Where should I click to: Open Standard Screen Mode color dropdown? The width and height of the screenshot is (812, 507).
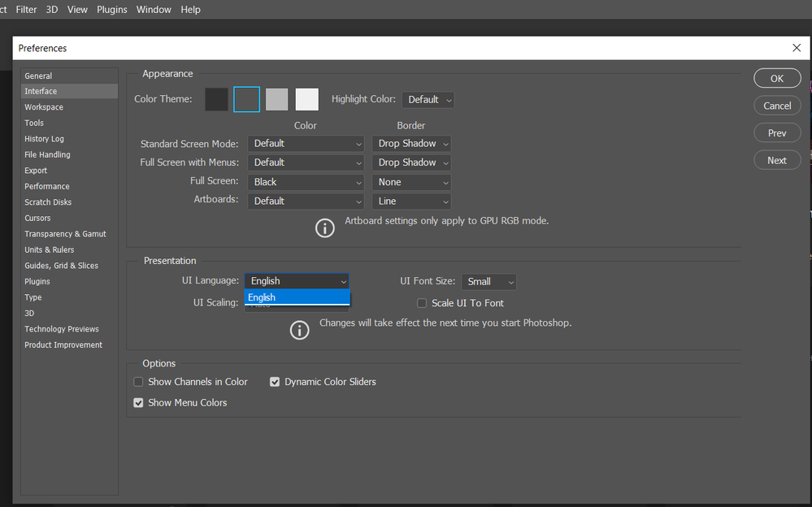click(x=306, y=144)
